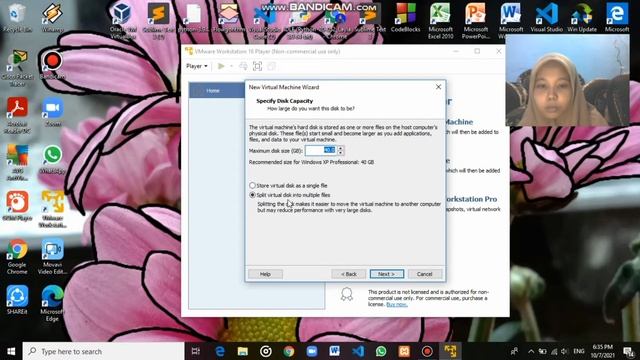Open the SHAREit desktop shortcut
Screen dimensions: 640x360
(x=17, y=300)
